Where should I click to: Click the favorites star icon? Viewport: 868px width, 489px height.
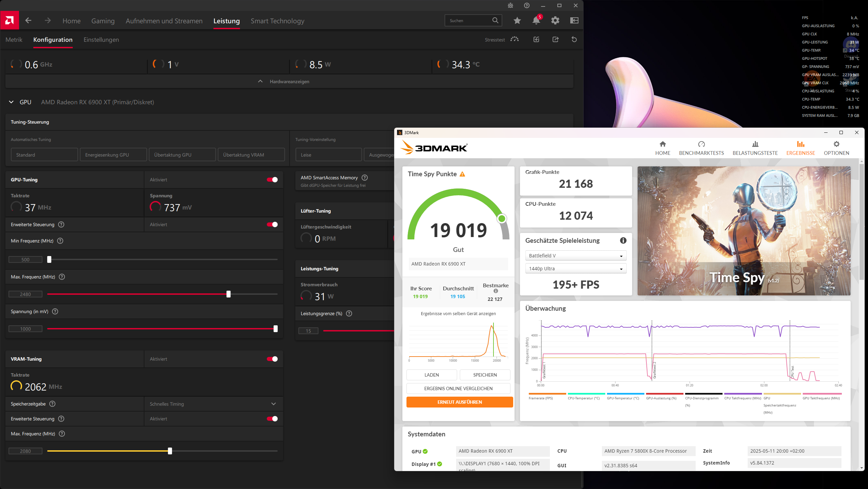coord(517,21)
